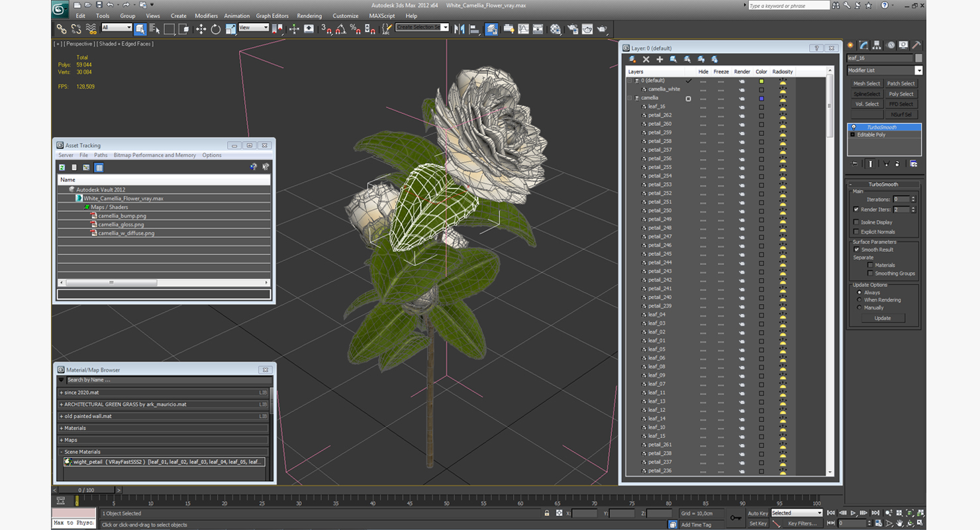Open the Motion command panel tab
The image size is (980, 530).
tap(891, 45)
